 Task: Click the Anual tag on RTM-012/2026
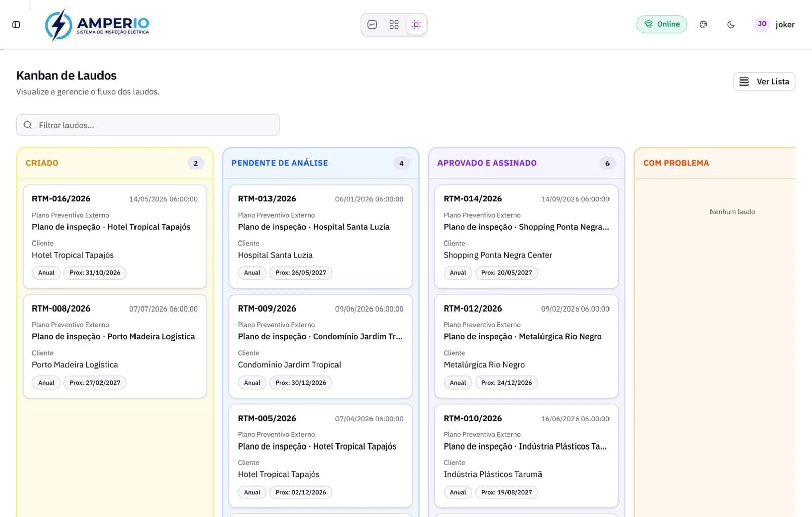(458, 383)
